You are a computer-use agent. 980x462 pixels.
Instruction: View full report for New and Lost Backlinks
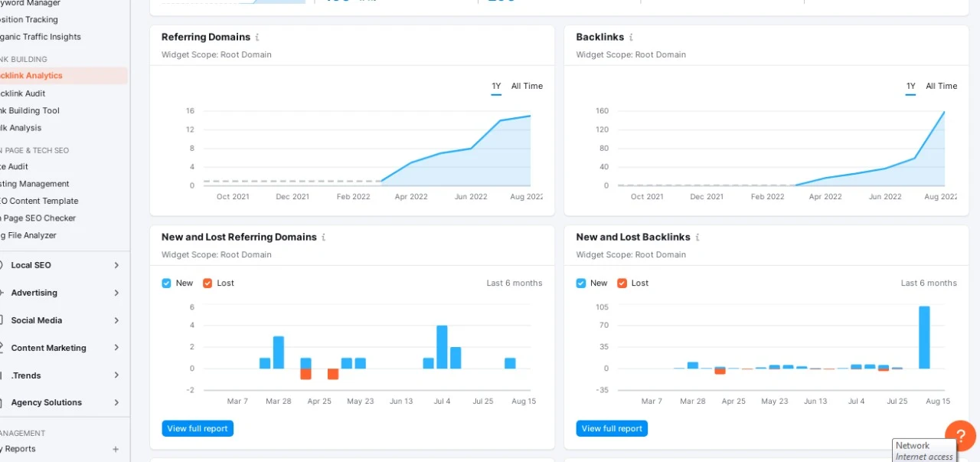pos(612,428)
